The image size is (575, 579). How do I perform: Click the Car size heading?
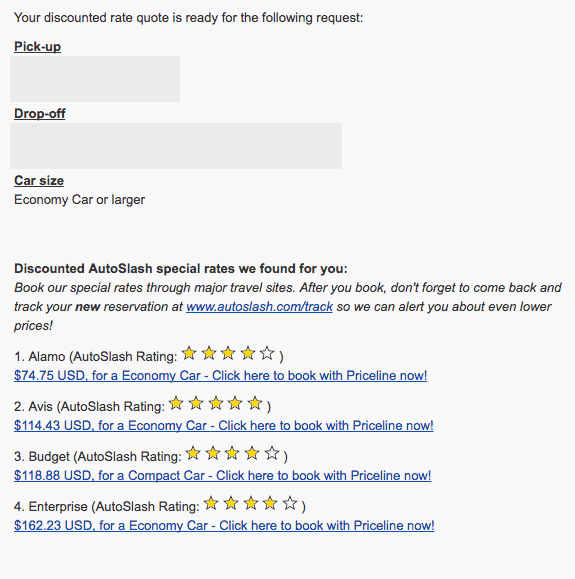pos(39,181)
